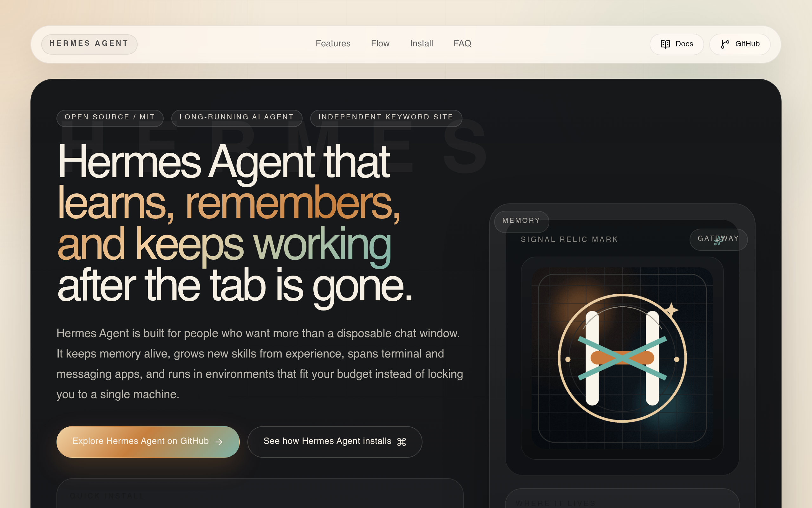Click the SIGNAL RELIC MARK label
Image resolution: width=812 pixels, height=508 pixels.
coord(569,239)
